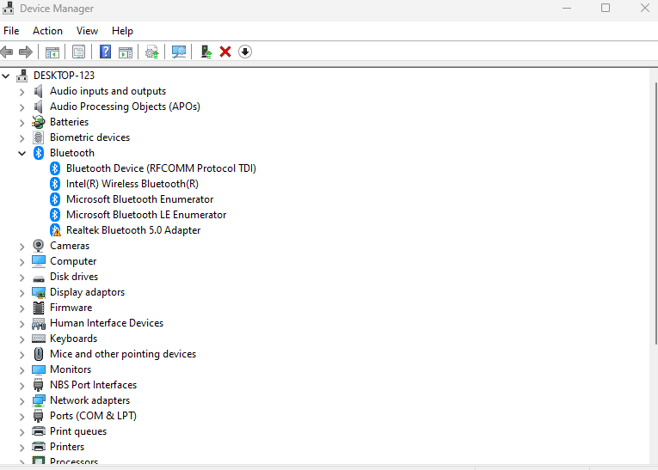This screenshot has width=658, height=470.
Task: Open the Help menu
Action: tap(122, 31)
